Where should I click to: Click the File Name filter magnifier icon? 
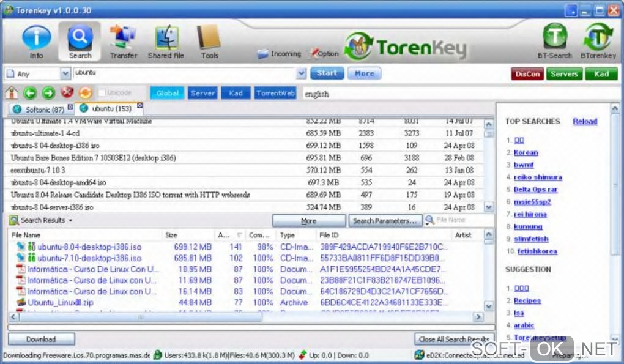click(x=429, y=220)
